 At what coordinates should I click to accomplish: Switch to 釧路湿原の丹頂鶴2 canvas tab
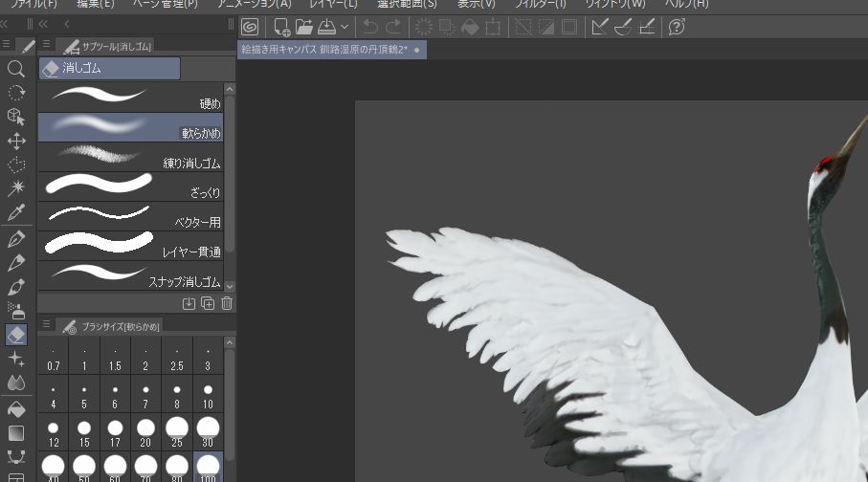pos(331,49)
